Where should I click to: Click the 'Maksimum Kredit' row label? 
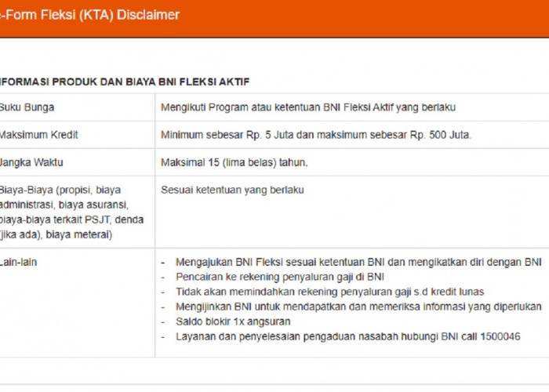click(38, 135)
